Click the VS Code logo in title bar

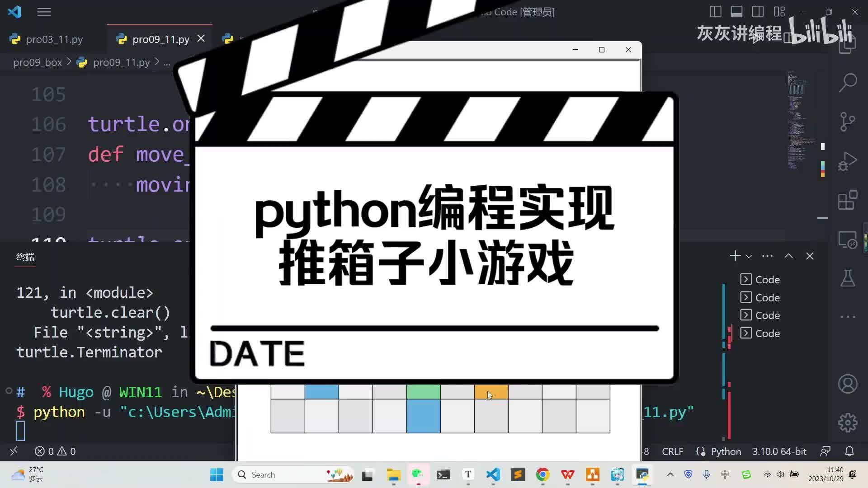coord(14,12)
